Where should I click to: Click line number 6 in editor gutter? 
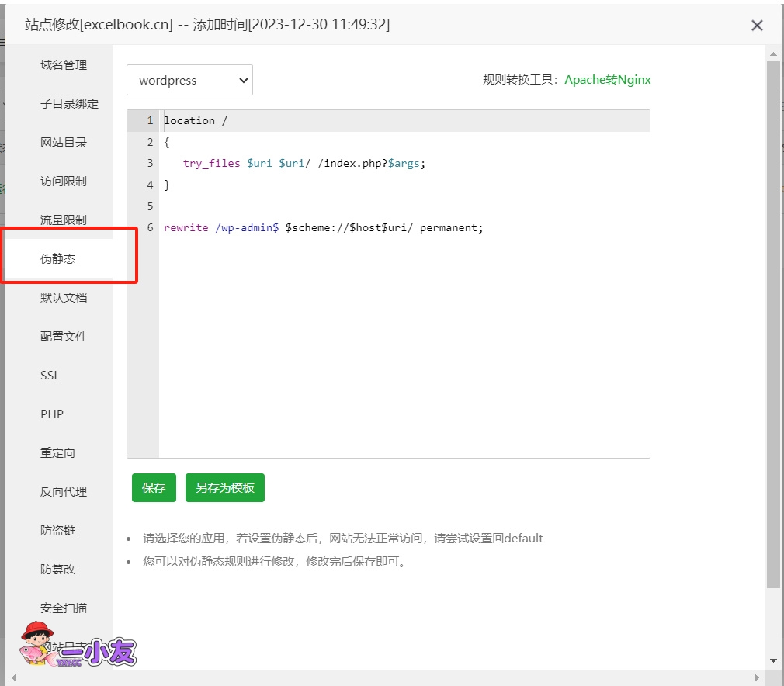coord(150,228)
